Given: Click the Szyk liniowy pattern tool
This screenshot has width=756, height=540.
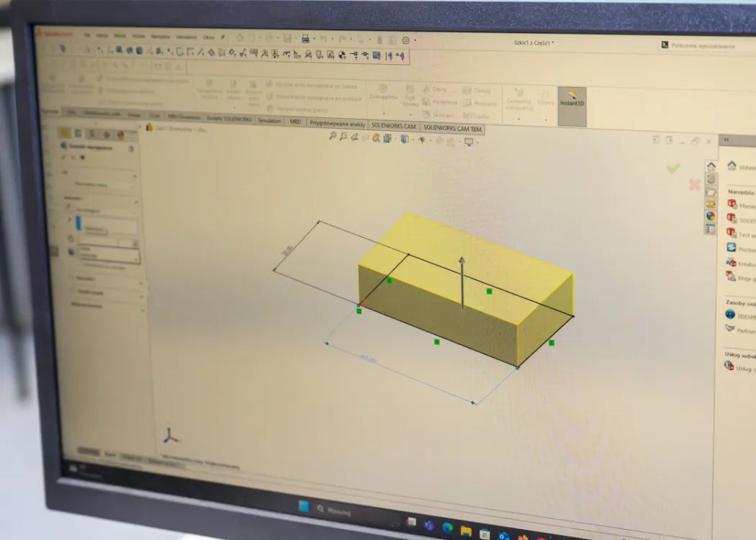Looking at the screenshot, I should [x=410, y=96].
